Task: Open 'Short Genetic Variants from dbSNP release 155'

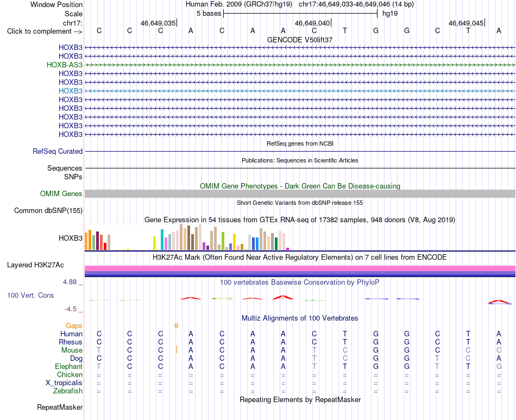Action: 300,203
